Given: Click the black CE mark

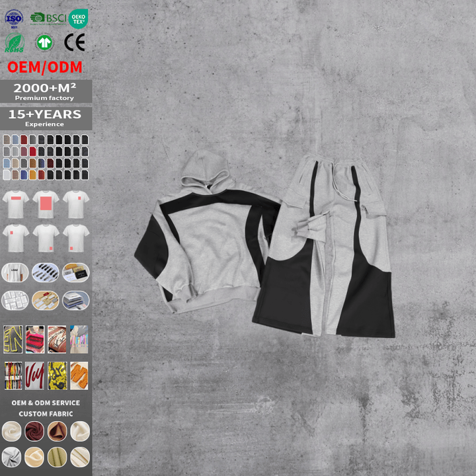Looking at the screenshot, I should [x=74, y=42].
